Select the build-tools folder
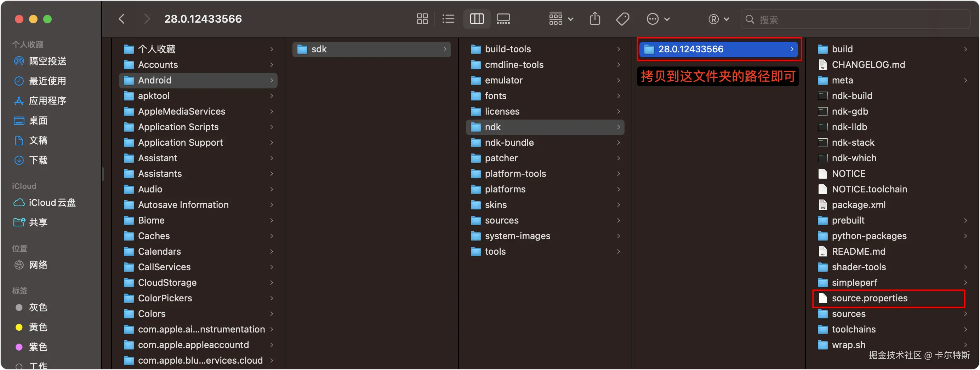The height and width of the screenshot is (370, 980). pyautogui.click(x=545, y=49)
